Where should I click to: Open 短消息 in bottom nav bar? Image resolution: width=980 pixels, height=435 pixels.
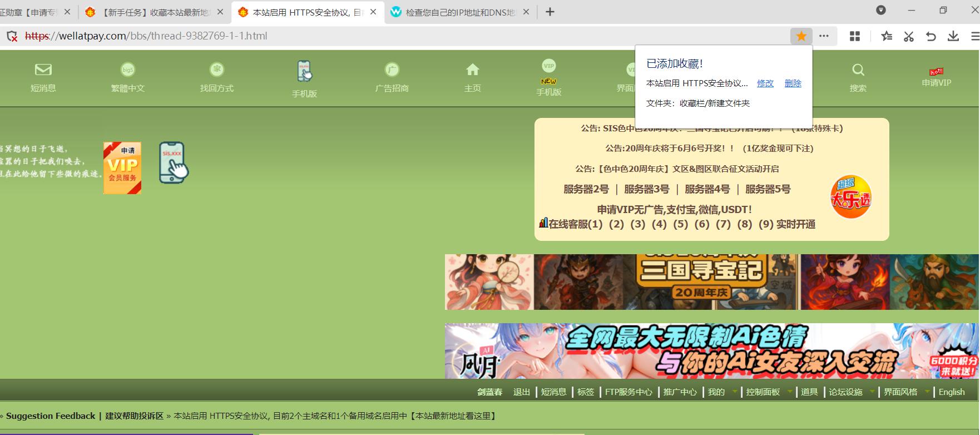tap(554, 392)
